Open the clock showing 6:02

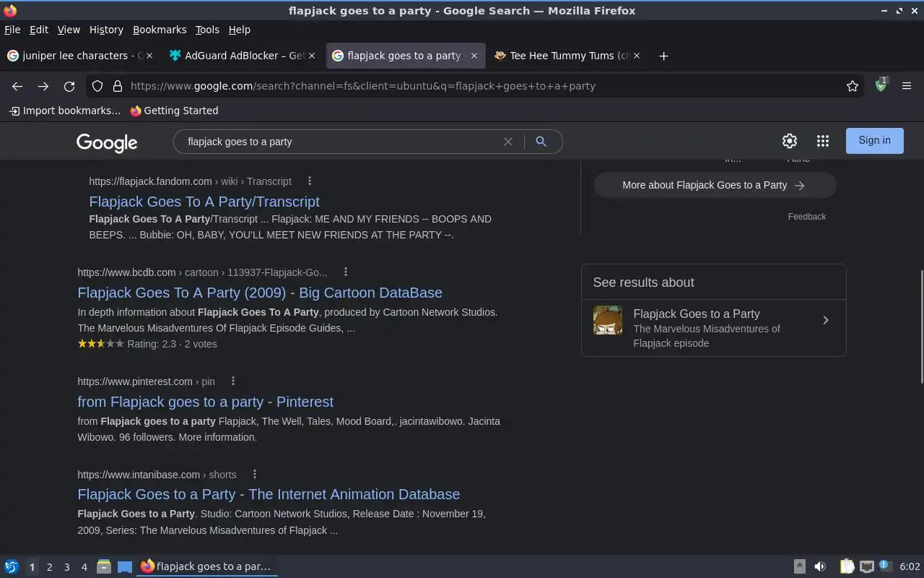click(x=910, y=566)
